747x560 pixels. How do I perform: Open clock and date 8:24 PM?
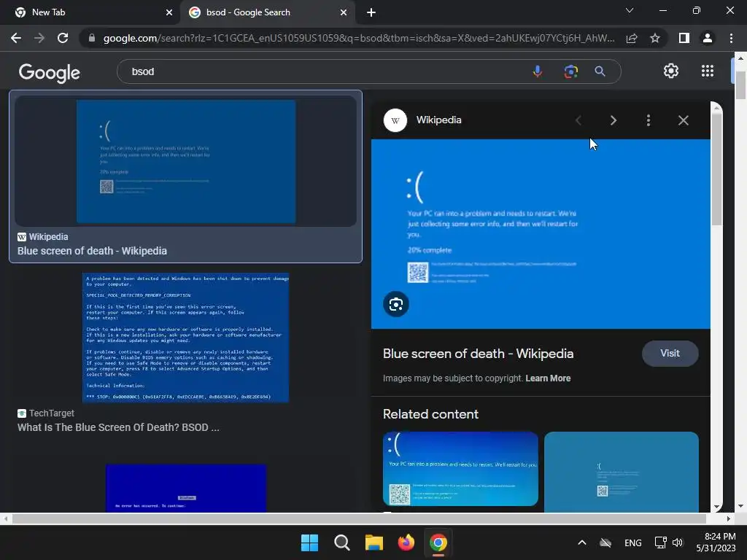[716, 542]
